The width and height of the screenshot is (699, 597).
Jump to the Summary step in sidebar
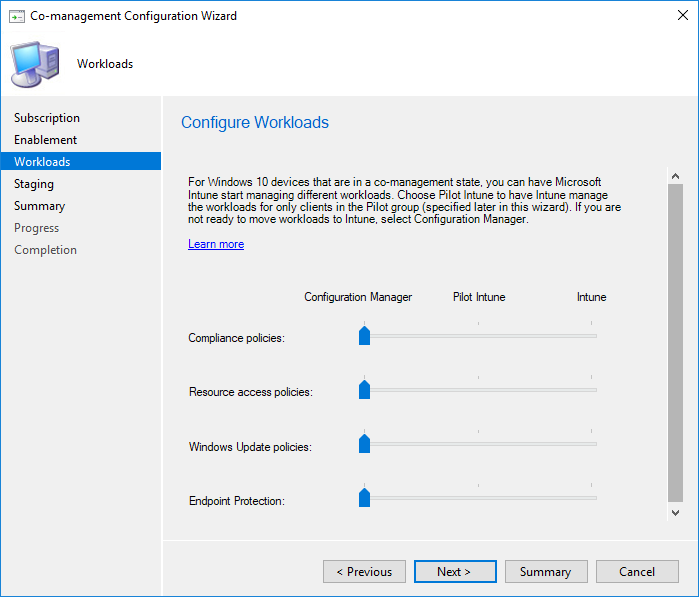click(x=40, y=206)
